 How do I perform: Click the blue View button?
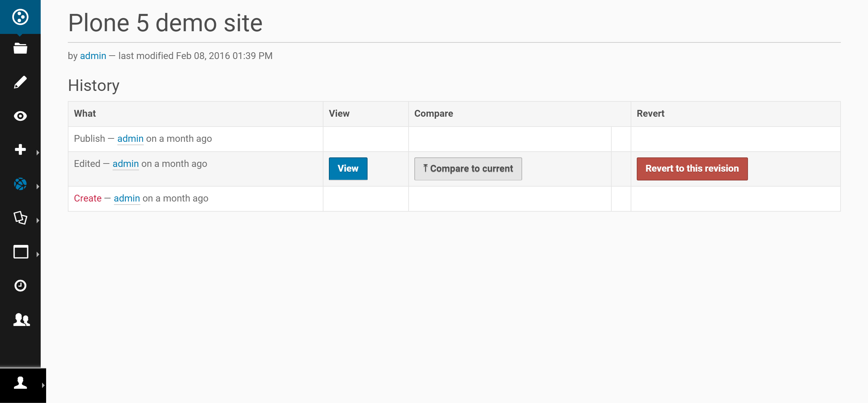348,169
